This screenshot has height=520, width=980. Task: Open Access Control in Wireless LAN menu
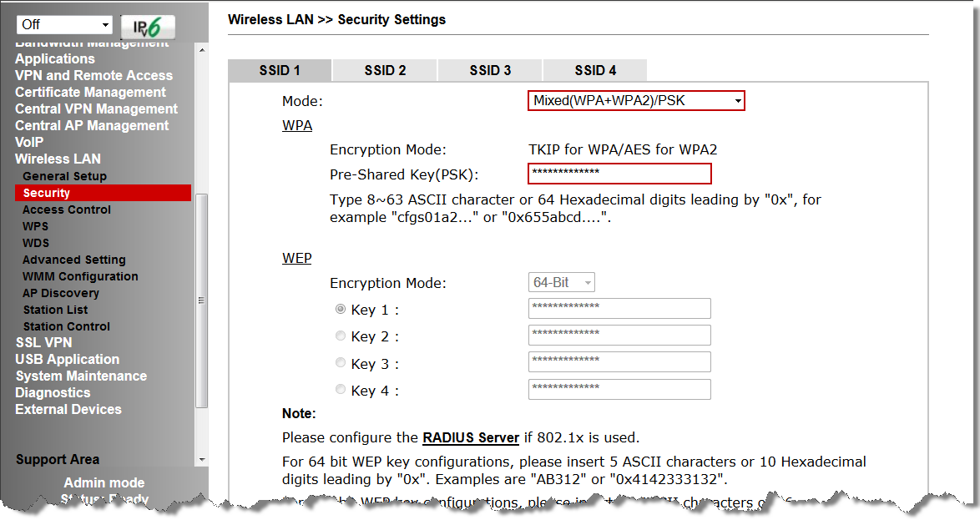[67, 210]
